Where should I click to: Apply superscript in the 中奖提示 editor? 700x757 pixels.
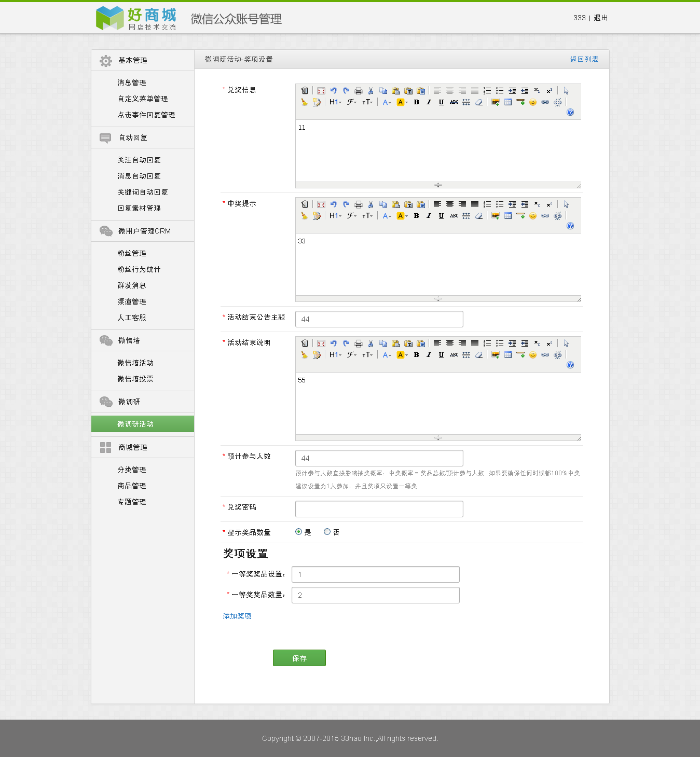[x=550, y=204]
